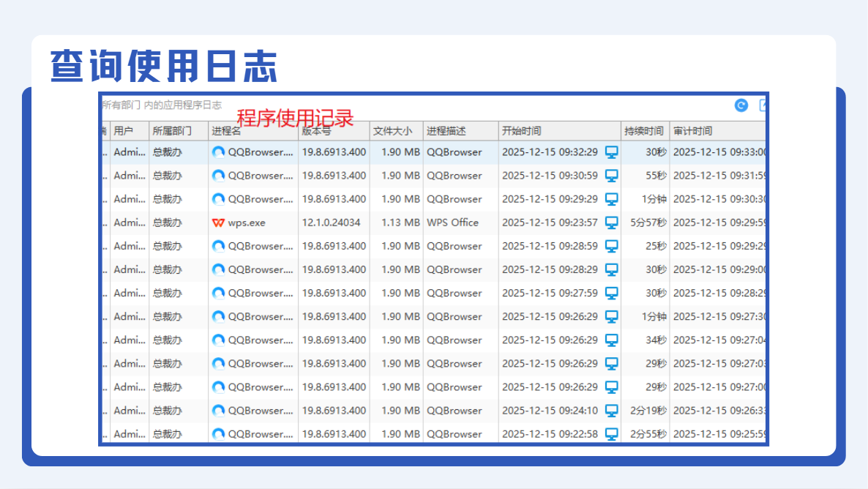Sort by the 进程名 column header
Image resolution: width=868 pixels, height=489 pixels.
(253, 131)
